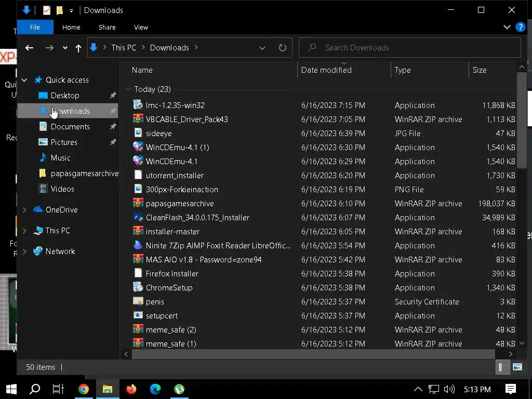532x399 pixels.
Task: Collapse the Today (23) group
Action: pyautogui.click(x=128, y=89)
